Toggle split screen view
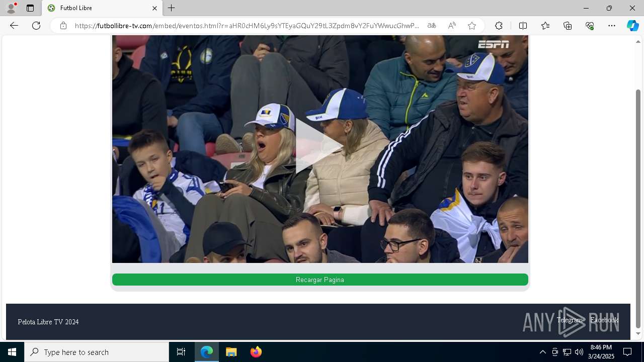This screenshot has height=362, width=644. tap(523, 26)
